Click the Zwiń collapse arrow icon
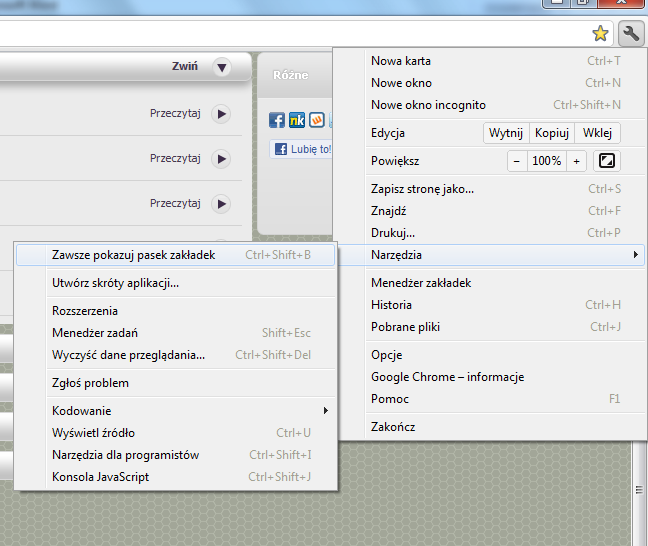 pyautogui.click(x=222, y=67)
